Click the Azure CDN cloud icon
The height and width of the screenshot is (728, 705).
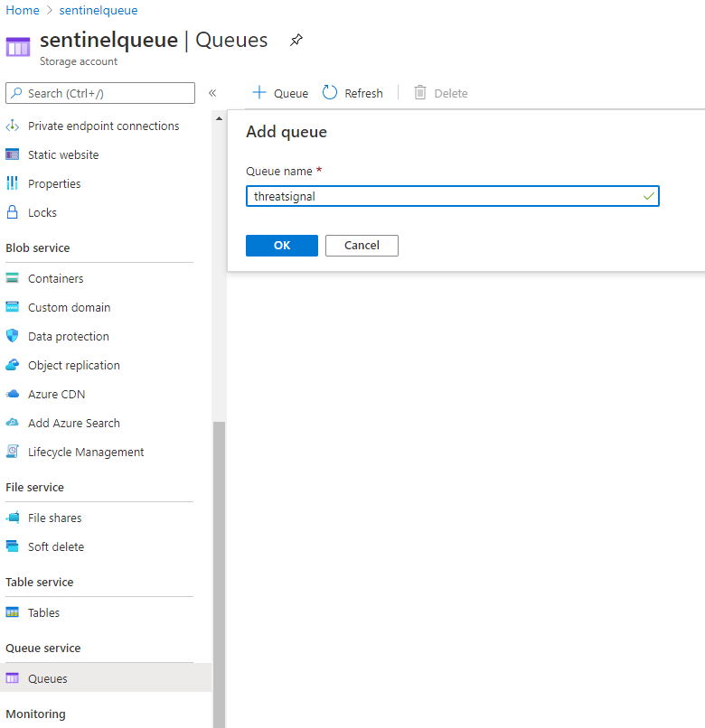(x=13, y=394)
